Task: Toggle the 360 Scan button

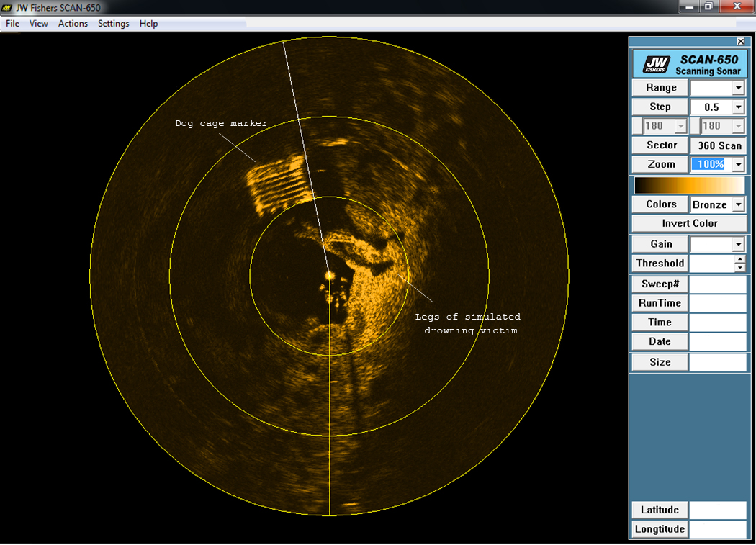Action: pos(719,145)
